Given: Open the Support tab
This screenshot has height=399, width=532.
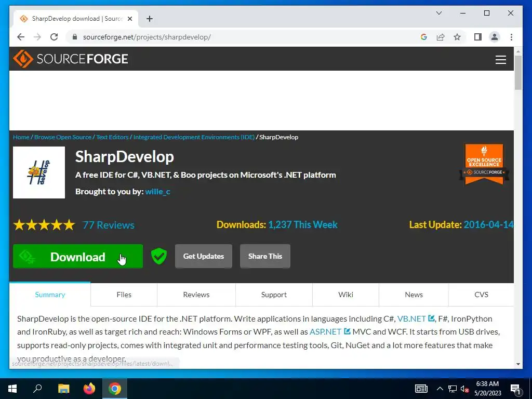Looking at the screenshot, I should tap(274, 295).
